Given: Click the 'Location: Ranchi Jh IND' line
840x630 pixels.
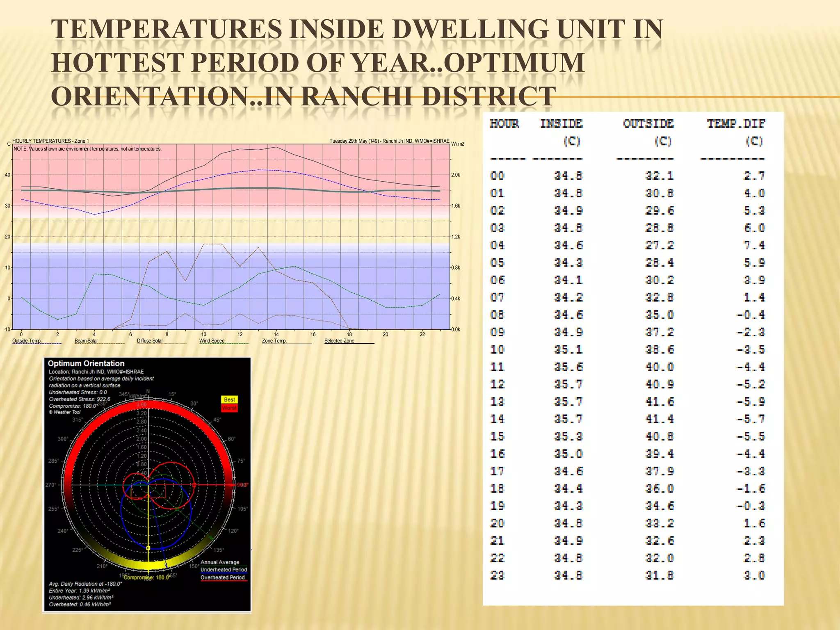Looking at the screenshot, I should 96,372.
